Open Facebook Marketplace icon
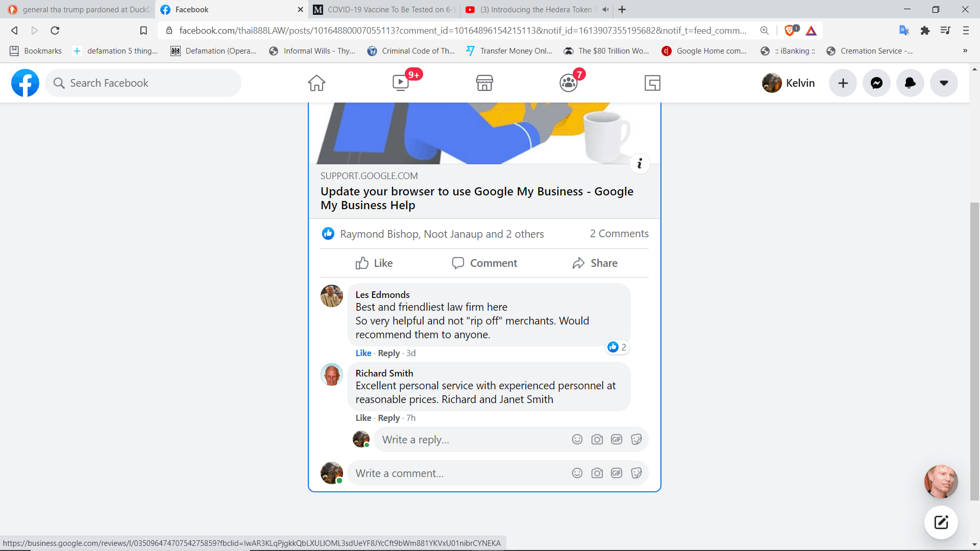This screenshot has width=980, height=551. [484, 83]
